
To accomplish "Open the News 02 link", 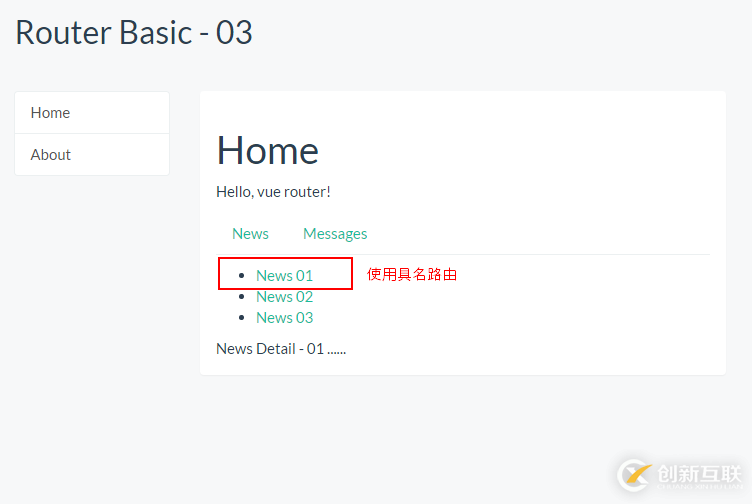I will (284, 297).
